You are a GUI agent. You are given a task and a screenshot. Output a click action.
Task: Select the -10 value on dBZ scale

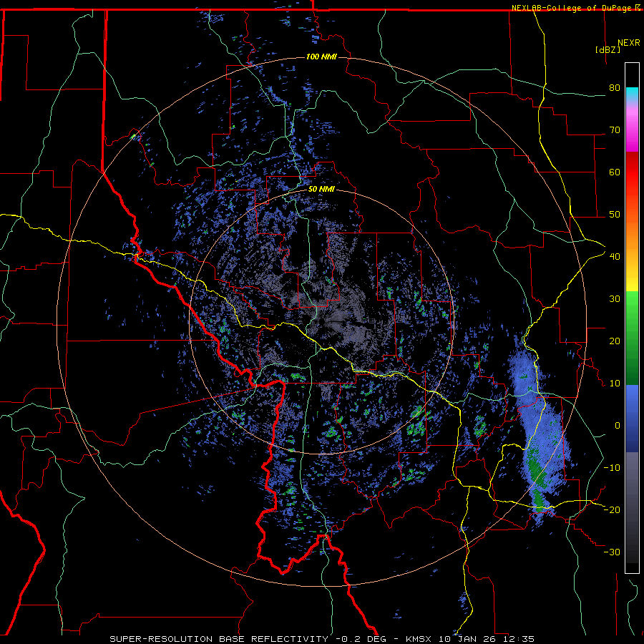[x=612, y=468]
